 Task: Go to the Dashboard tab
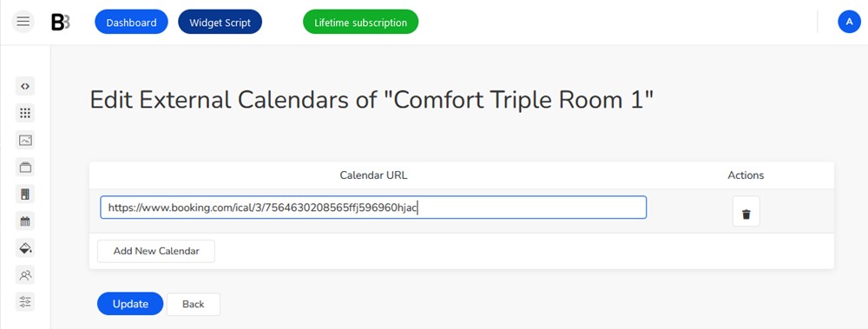pos(131,23)
